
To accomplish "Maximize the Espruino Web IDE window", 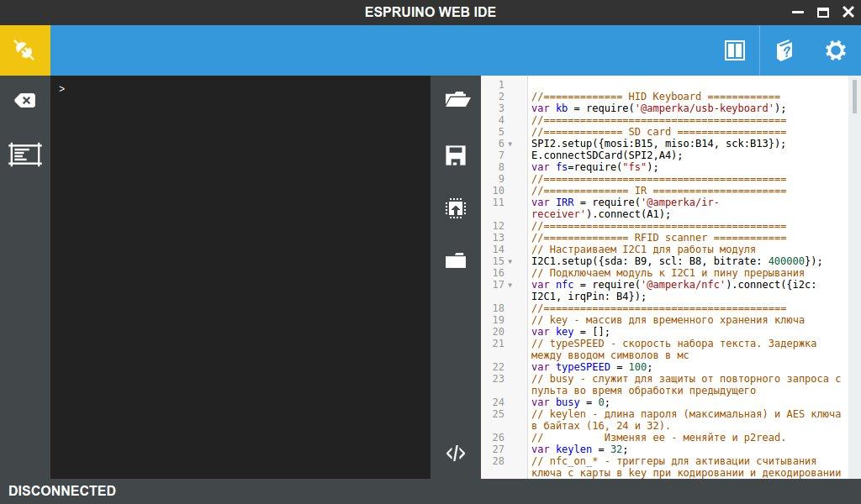I will [x=823, y=12].
